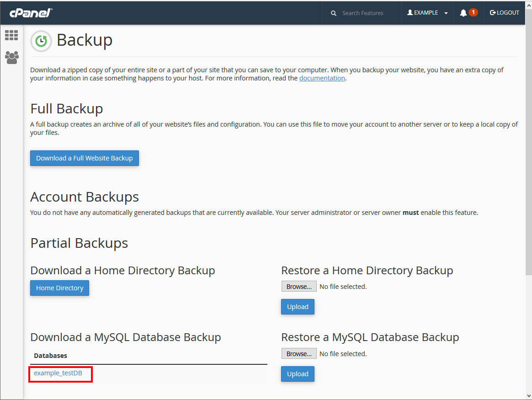Viewport: 532px width, 400px height.
Task: Browse for a Home Directory backup file
Action: [x=299, y=287]
